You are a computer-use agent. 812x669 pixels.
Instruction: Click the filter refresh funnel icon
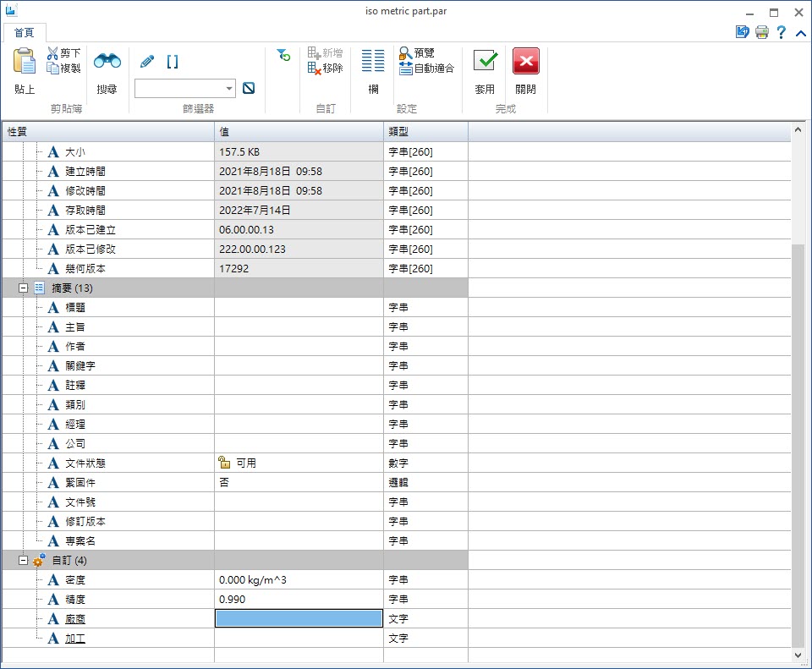coord(283,55)
